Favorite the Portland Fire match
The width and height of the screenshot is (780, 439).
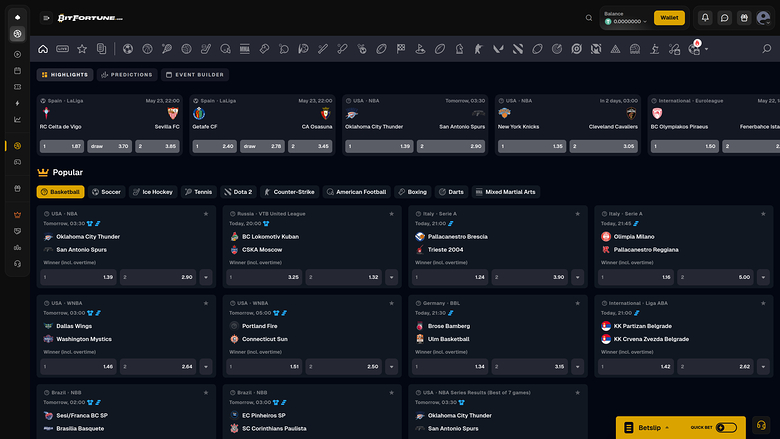click(x=391, y=303)
